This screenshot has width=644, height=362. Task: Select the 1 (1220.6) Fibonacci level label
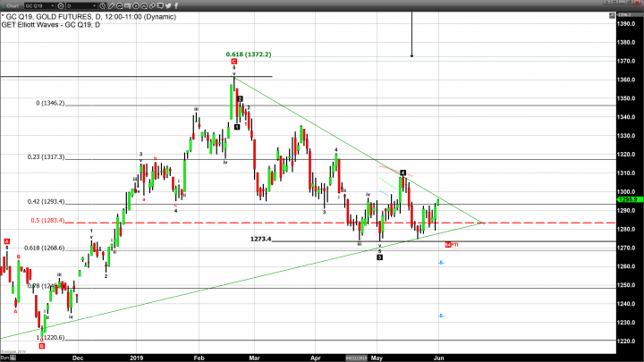51,337
